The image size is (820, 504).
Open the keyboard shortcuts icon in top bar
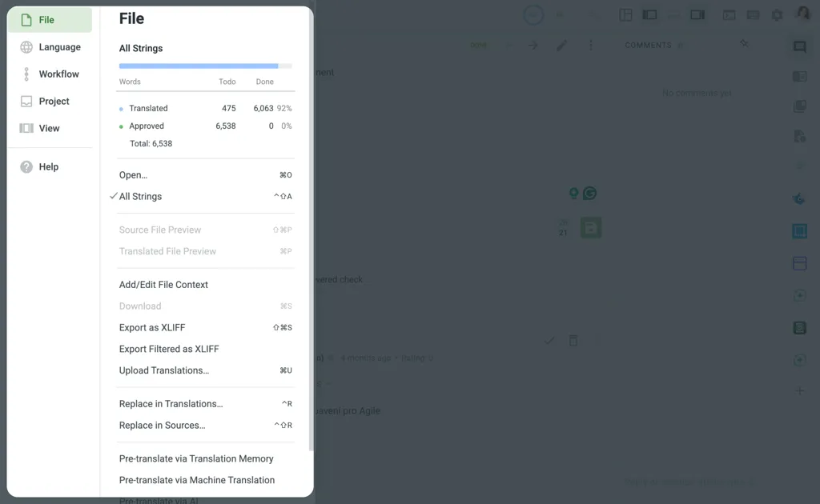point(753,14)
